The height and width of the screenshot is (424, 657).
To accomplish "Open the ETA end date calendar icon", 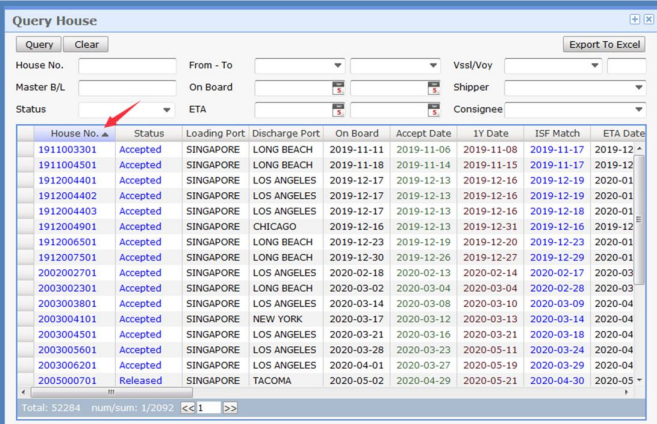I will 433,110.
